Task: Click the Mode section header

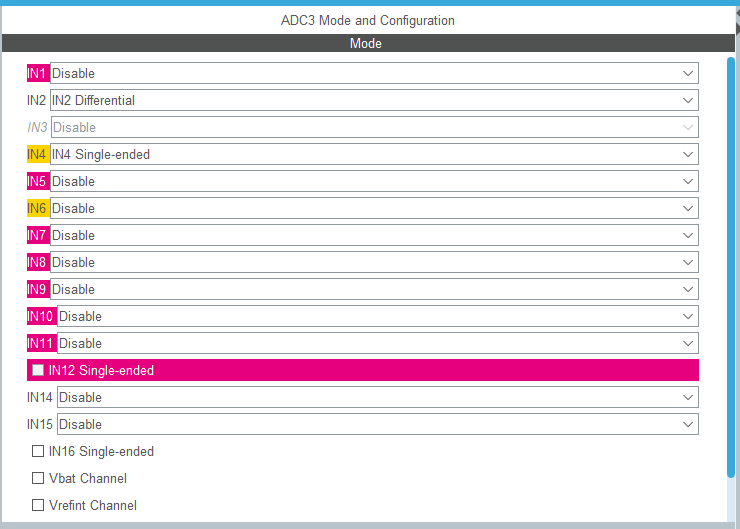Action: click(x=368, y=43)
